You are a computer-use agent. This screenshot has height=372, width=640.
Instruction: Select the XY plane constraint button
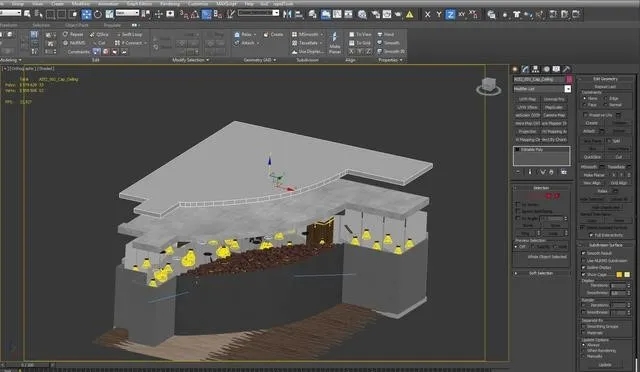pyautogui.click(x=462, y=15)
